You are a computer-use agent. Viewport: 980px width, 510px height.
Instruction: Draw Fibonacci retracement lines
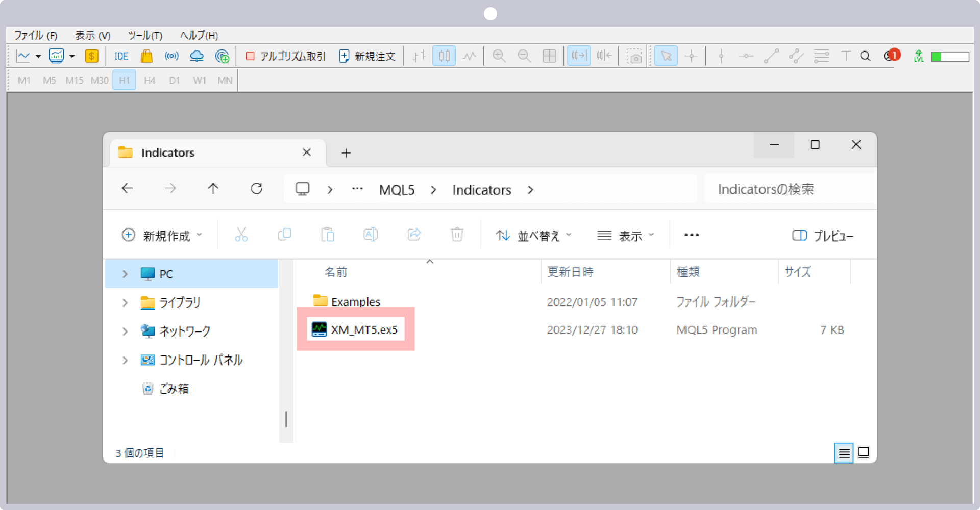821,56
